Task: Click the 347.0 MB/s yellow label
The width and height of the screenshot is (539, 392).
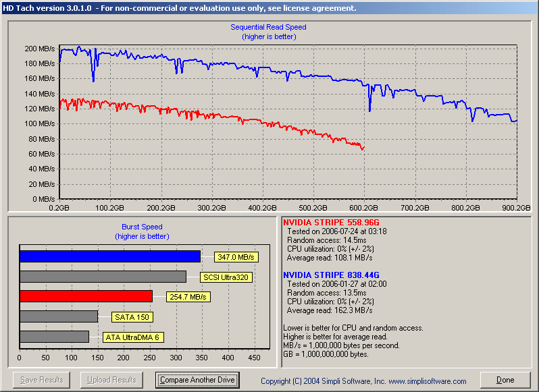Action: 236,257
